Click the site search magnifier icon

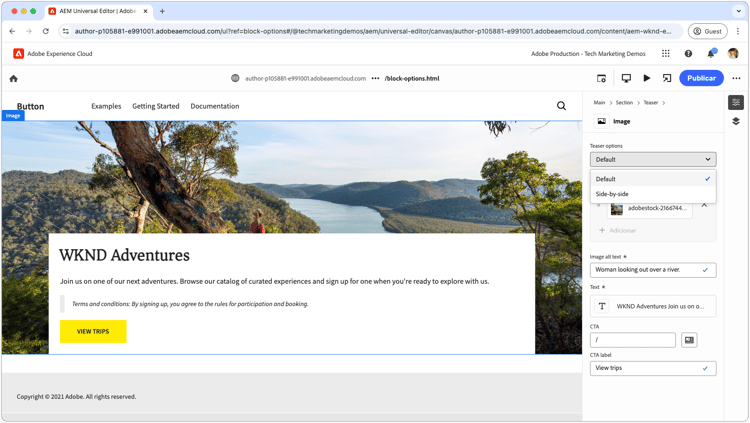point(561,106)
